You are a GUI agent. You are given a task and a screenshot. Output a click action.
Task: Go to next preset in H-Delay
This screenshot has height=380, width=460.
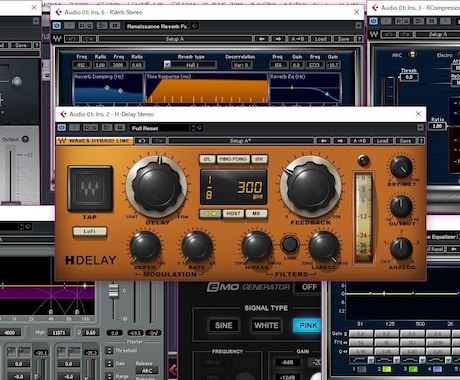pyautogui.click(x=340, y=141)
